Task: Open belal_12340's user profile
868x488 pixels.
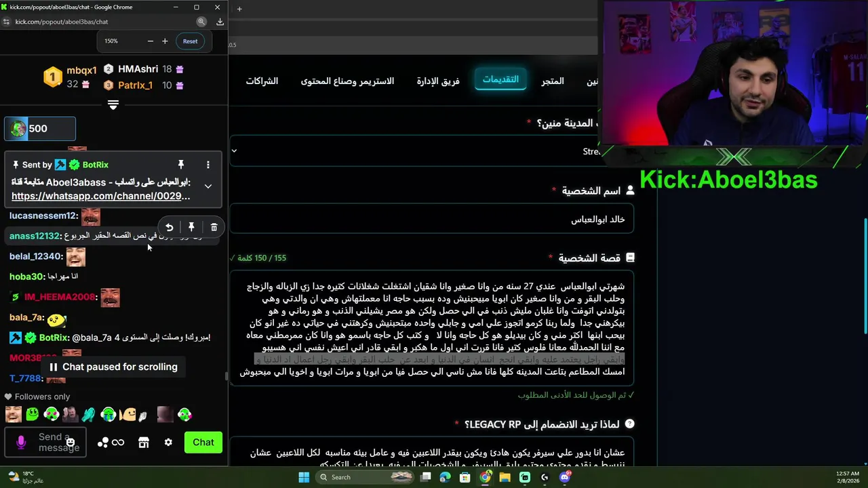Action: (35, 256)
